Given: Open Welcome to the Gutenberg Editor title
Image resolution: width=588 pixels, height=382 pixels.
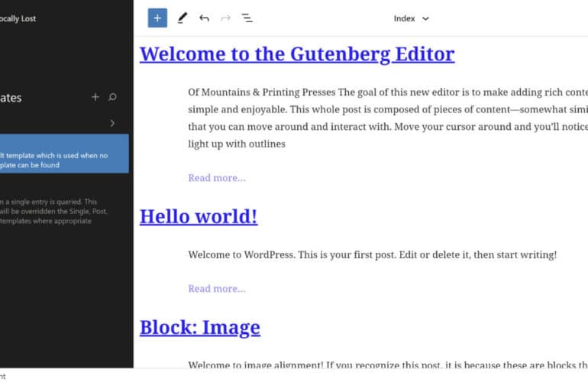Looking at the screenshot, I should tap(296, 54).
